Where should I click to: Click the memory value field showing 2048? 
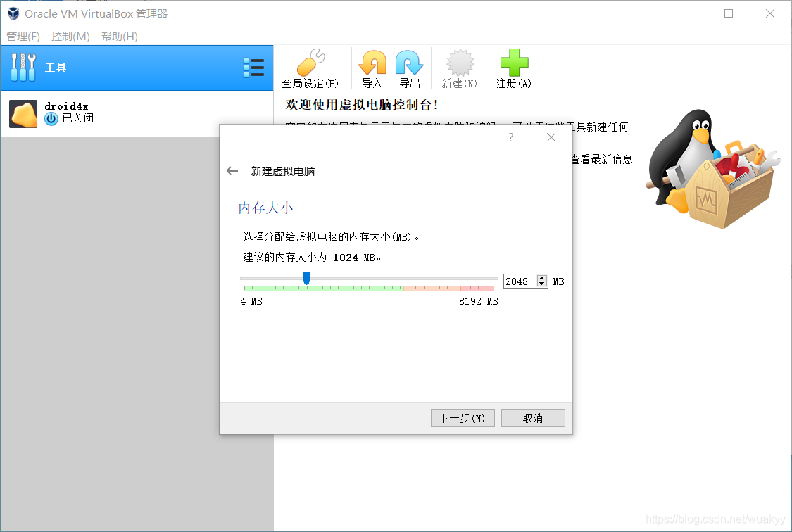tap(520, 281)
